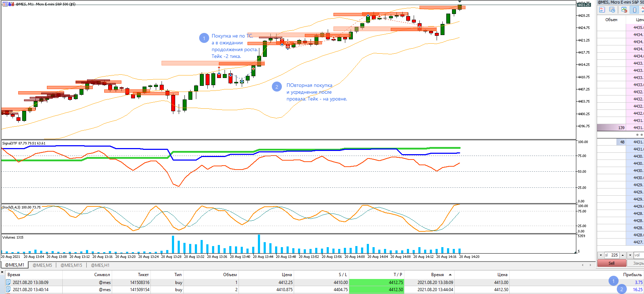Click annotation marker 1 on the chart
644x294 pixels.
pos(204,38)
